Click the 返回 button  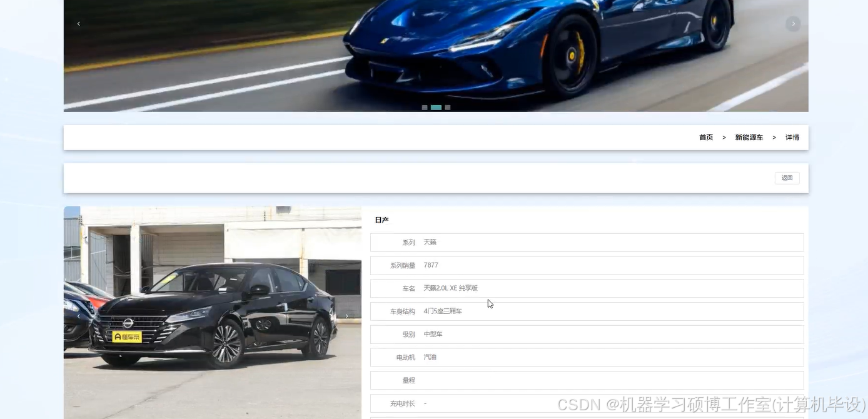click(x=787, y=178)
